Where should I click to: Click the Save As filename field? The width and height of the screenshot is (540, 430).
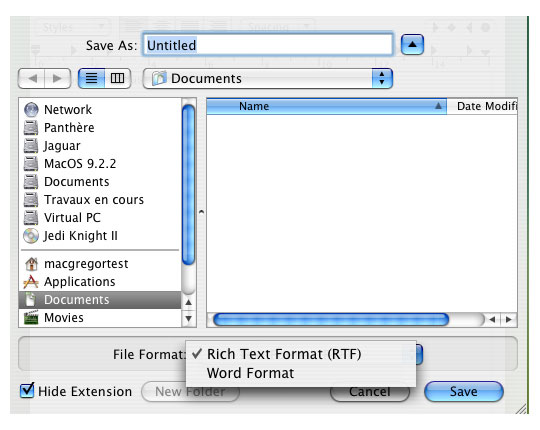(x=268, y=44)
